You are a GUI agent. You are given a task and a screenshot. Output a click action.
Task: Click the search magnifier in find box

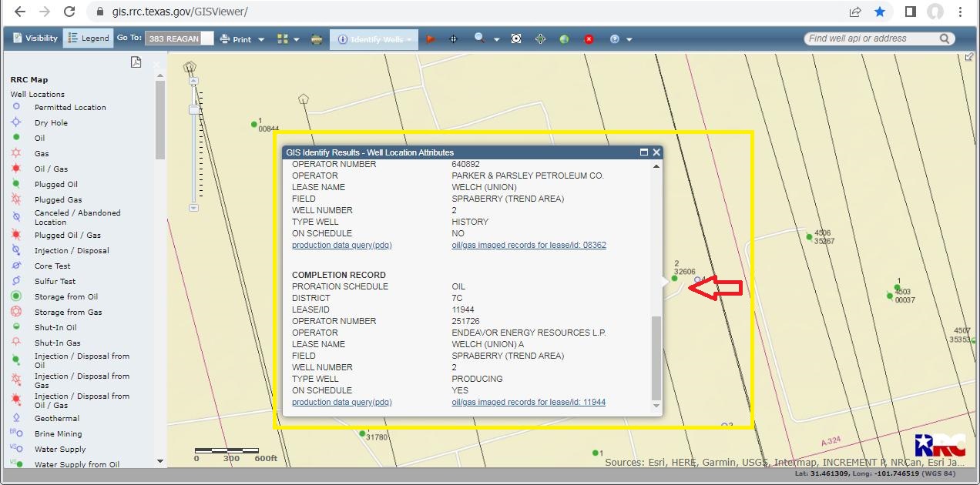click(945, 38)
